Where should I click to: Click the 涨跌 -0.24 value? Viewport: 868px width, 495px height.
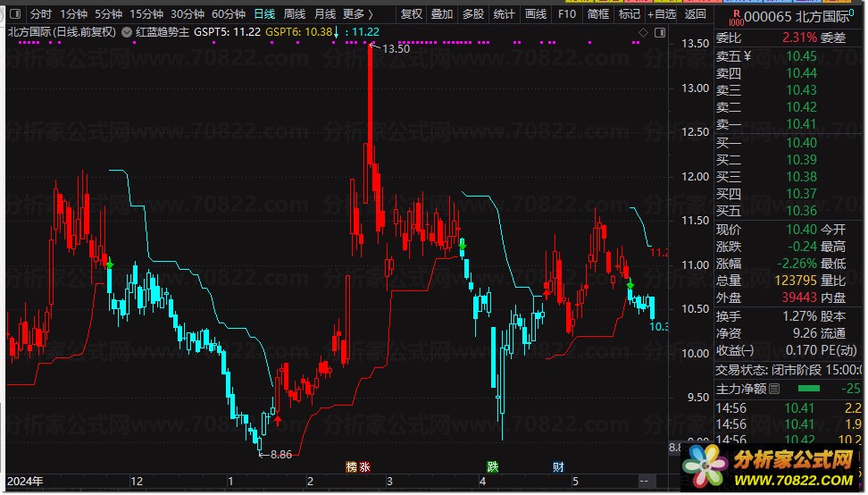click(802, 247)
